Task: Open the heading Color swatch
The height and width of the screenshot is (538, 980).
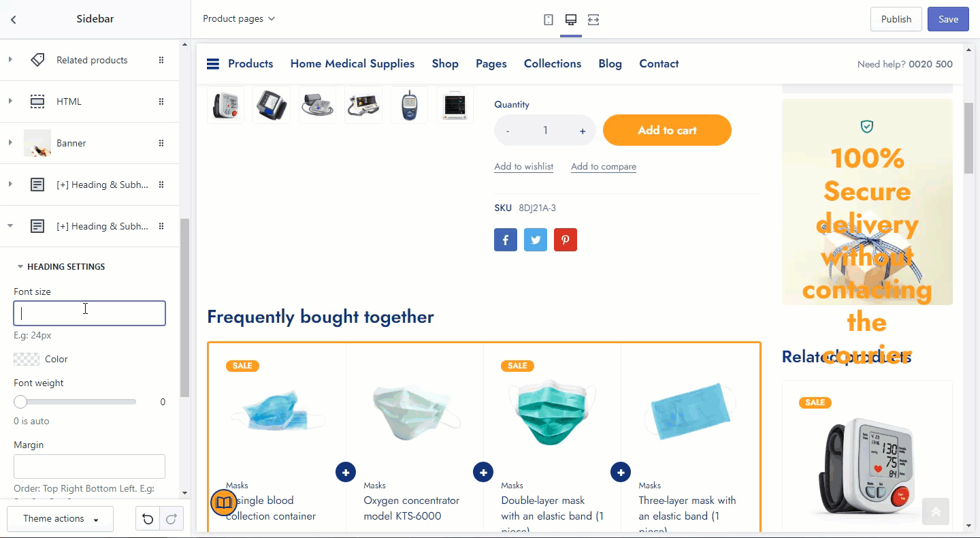Action: tap(27, 359)
